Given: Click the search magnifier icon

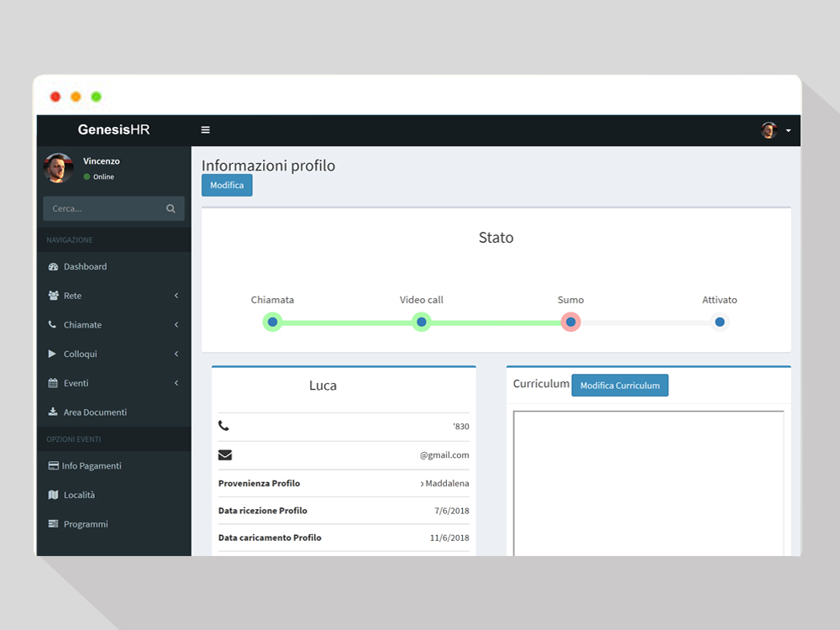Looking at the screenshot, I should tap(171, 209).
